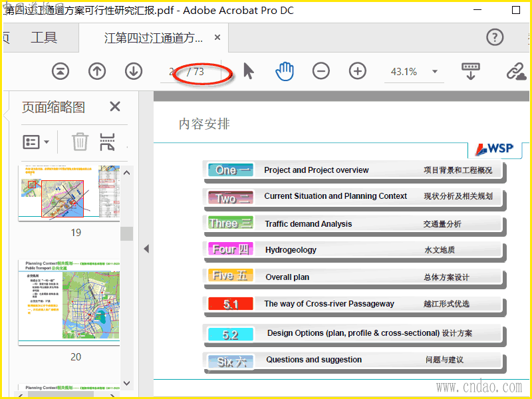Viewport: 532px width, 399px height.
Task: Click the 内容安排 page heading
Action: click(204, 124)
